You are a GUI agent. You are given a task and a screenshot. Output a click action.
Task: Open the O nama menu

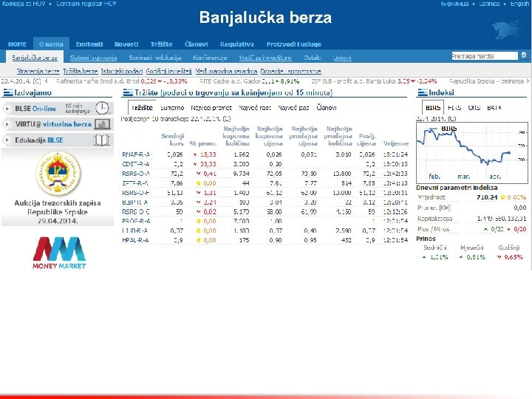(51, 44)
